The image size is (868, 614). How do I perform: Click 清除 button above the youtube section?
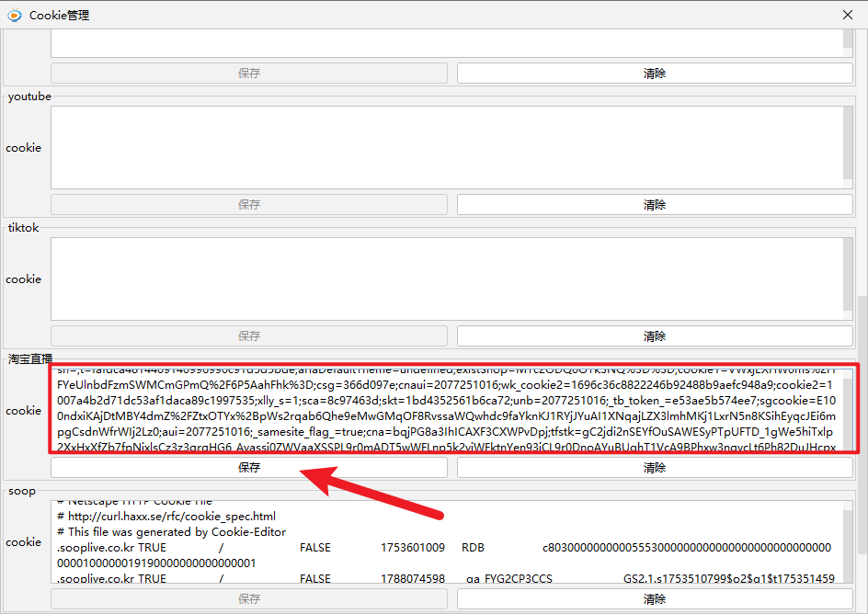[x=655, y=73]
